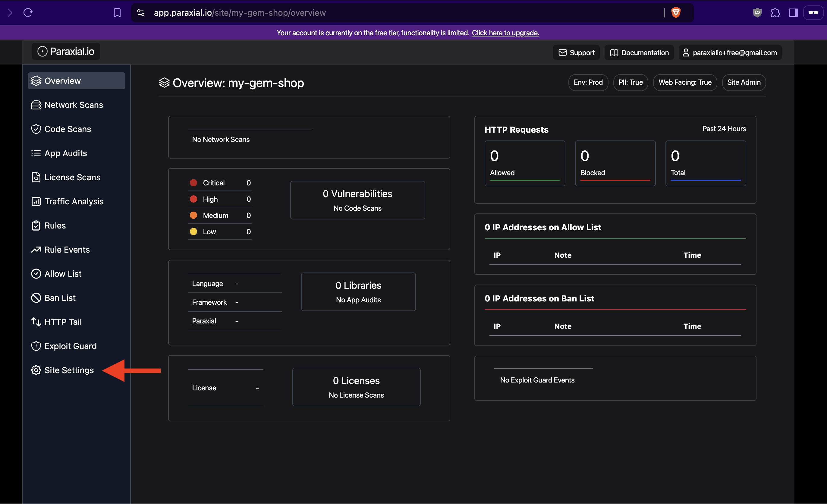
Task: Open Rules in the sidebar
Action: point(77,226)
